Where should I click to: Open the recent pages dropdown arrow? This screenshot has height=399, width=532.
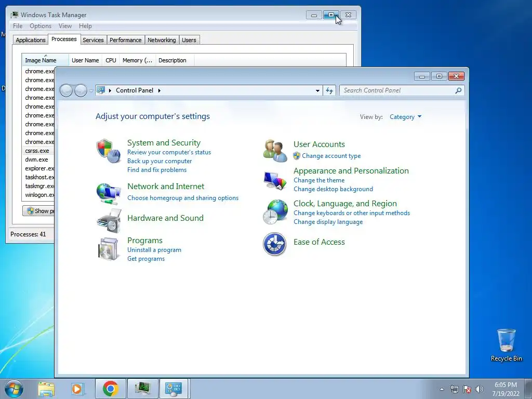91,90
